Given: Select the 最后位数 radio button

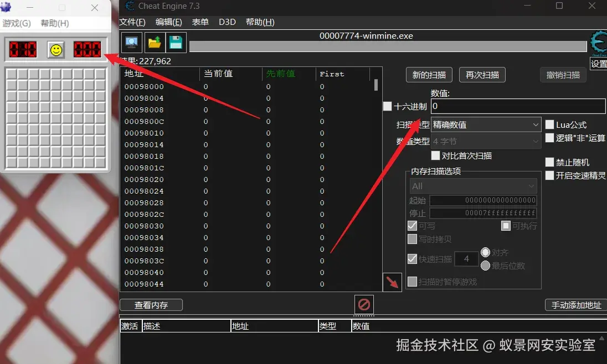Looking at the screenshot, I should click(485, 266).
